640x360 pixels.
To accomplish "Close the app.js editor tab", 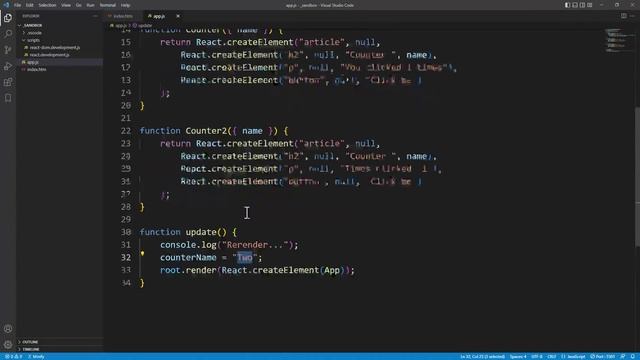I will pyautogui.click(x=178, y=16).
